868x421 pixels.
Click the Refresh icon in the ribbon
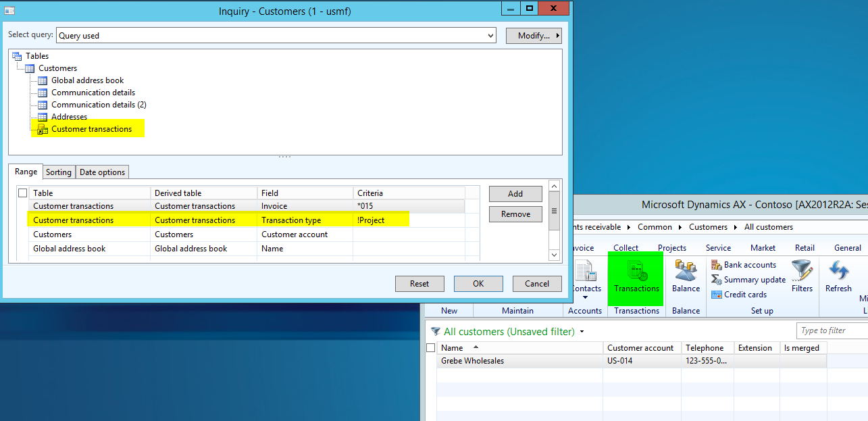point(838,276)
